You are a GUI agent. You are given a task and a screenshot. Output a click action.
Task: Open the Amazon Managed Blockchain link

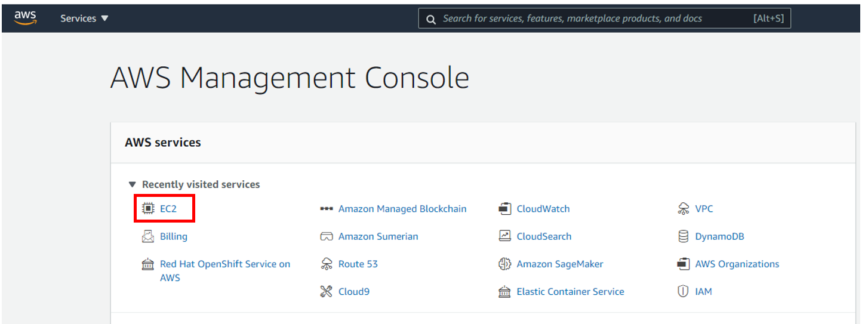click(x=402, y=209)
